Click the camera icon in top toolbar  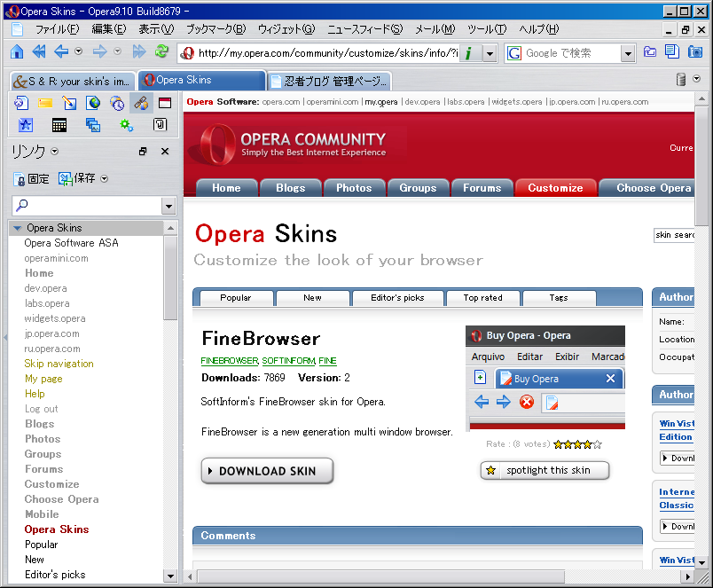694,51
